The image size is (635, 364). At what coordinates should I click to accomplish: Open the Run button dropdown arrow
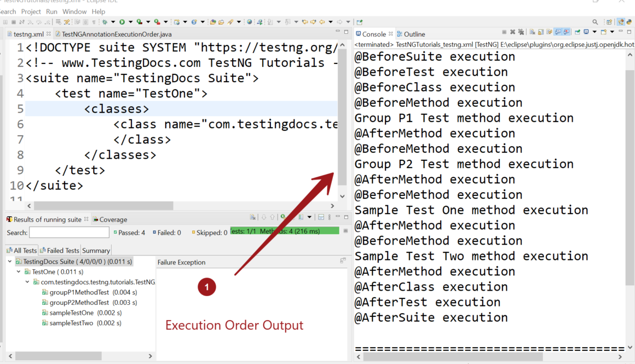coord(130,22)
